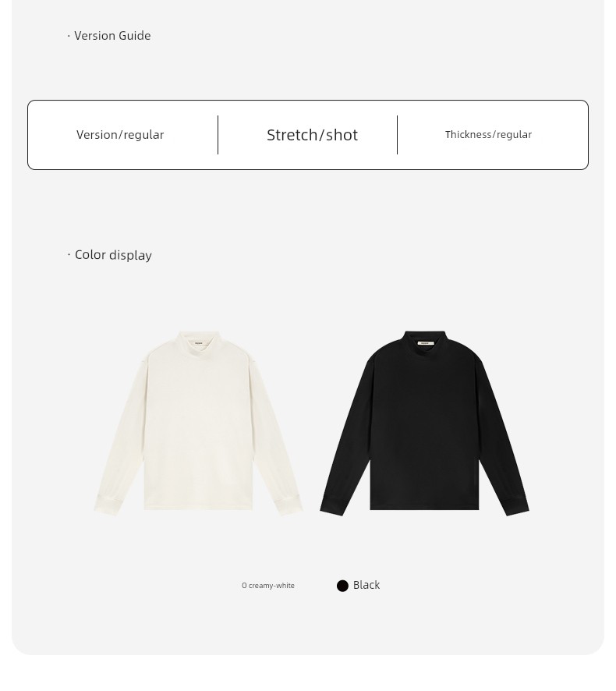Screen dimensions: 616x691
Task: Click the 'Black' color label
Action: click(366, 585)
